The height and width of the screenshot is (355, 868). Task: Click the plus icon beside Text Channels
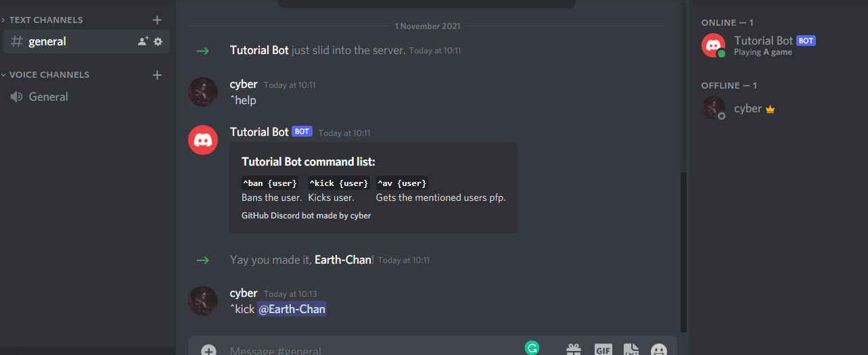(x=158, y=20)
